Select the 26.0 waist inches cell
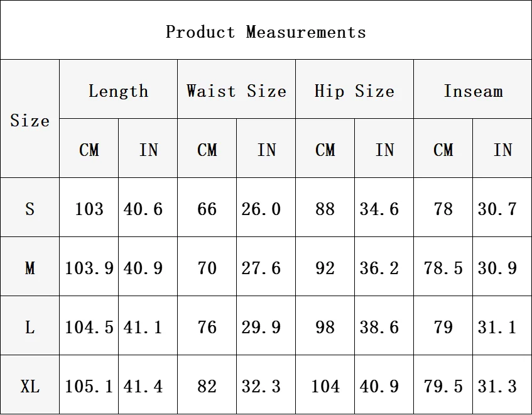Viewport: 532px width, 415px height. [x=266, y=207]
